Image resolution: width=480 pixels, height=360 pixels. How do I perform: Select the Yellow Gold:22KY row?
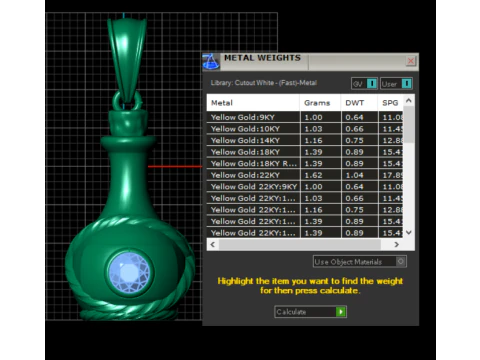305,175
